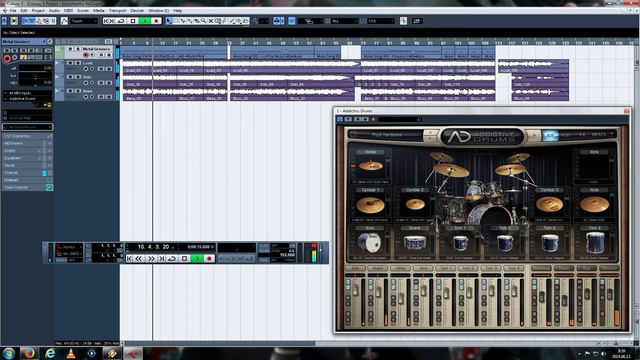The image size is (640, 360).
Task: Toggle Cycle loop on the floating transport panel
Action: (x=172, y=258)
